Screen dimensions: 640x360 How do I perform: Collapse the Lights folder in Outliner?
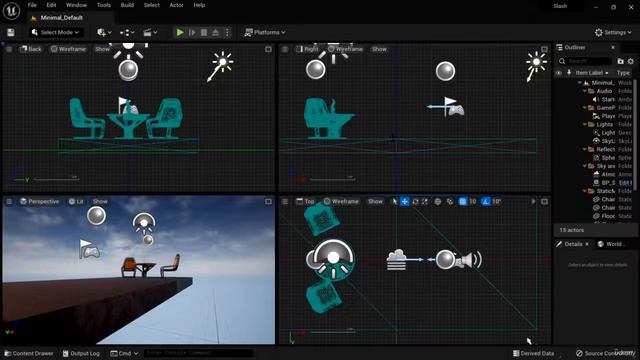585,124
